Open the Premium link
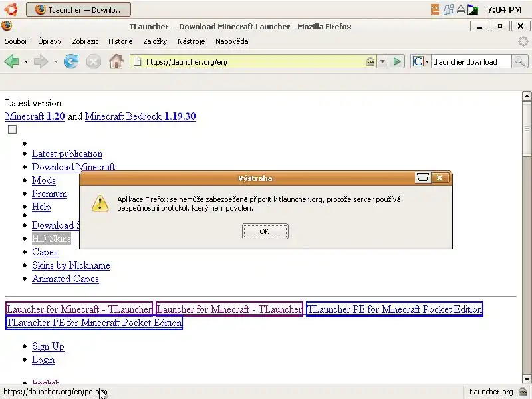Screen dimensions: 532x399 (49, 194)
